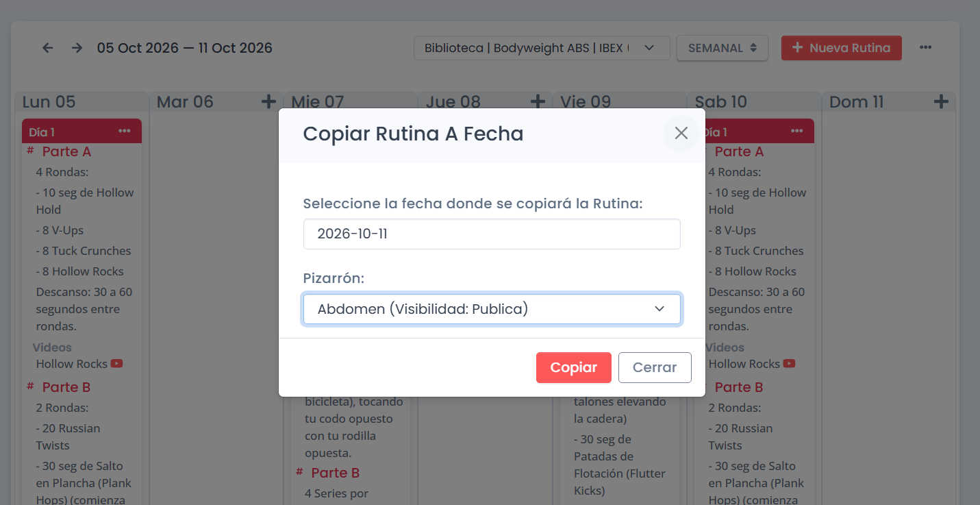Click the Copiar button

(574, 367)
